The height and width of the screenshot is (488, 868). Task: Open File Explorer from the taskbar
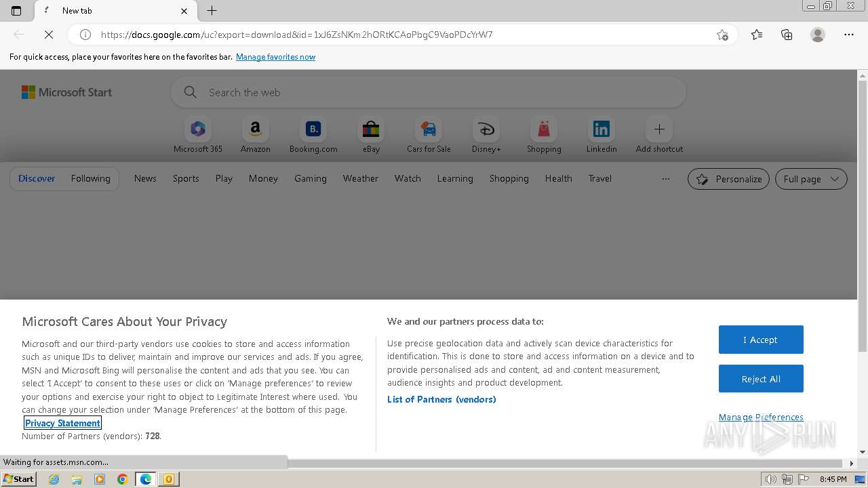coord(77,479)
